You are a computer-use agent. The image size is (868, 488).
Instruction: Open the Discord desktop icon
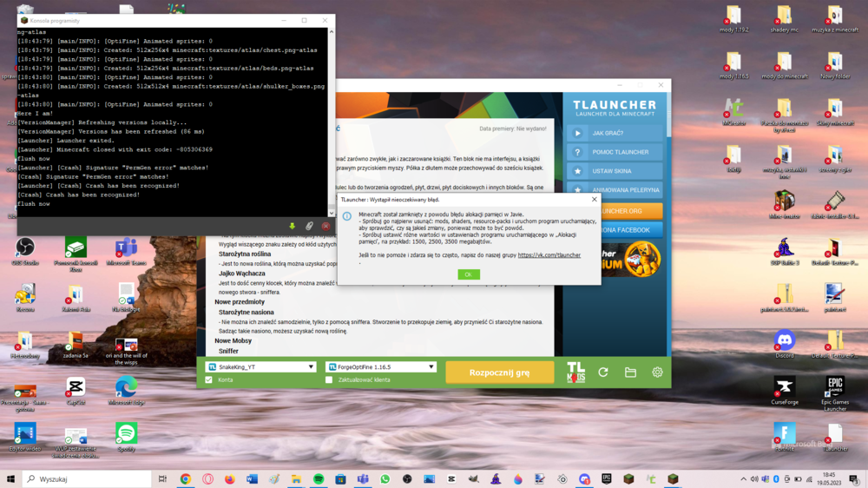[x=784, y=344]
